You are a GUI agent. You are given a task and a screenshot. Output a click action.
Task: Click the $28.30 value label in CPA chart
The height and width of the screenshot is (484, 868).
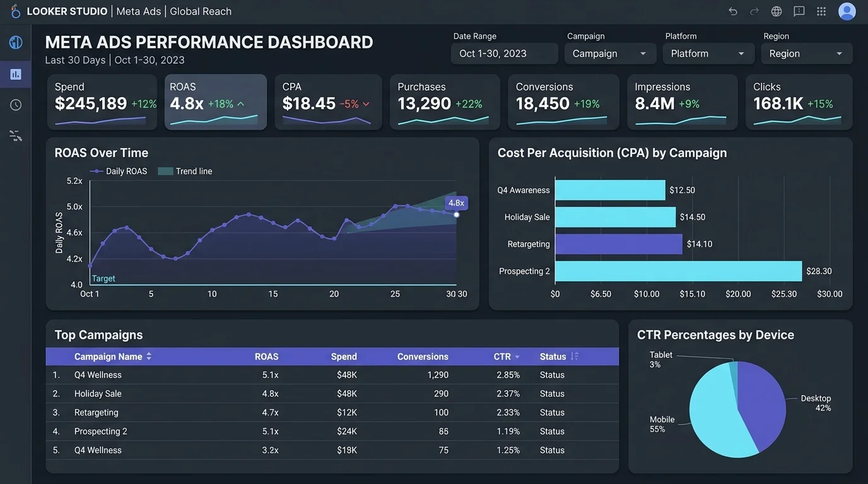click(x=819, y=271)
